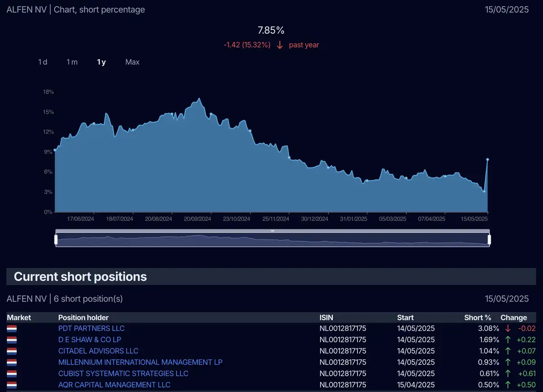Click green up arrow in CITADEL ADVISORS row
The width and height of the screenshot is (543, 392).
508,351
